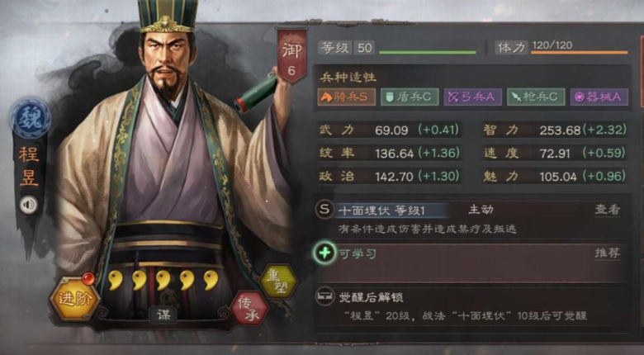Open 推荐 recommended skills link
The image size is (644, 355).
coord(608,253)
